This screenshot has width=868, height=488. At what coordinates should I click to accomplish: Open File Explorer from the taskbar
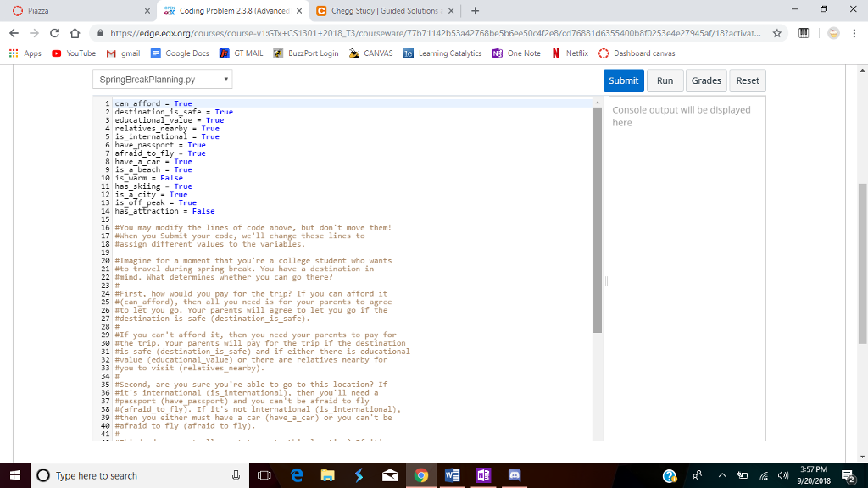coord(329,475)
